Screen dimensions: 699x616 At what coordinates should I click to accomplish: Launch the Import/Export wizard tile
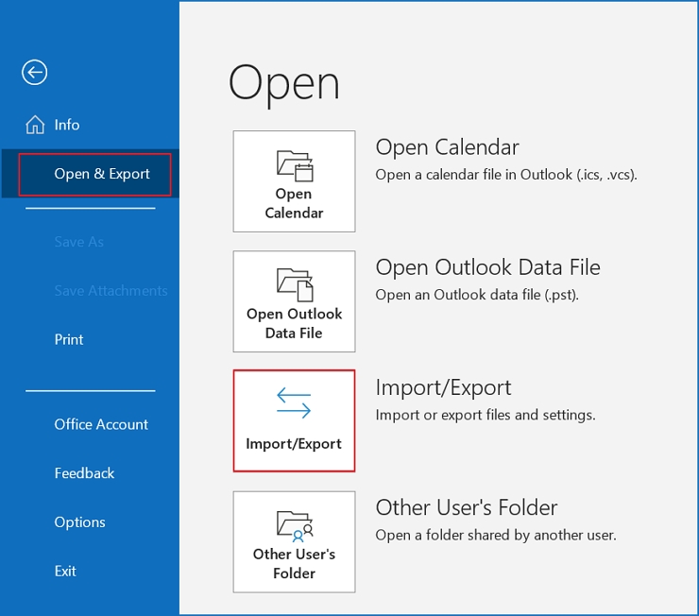(294, 420)
